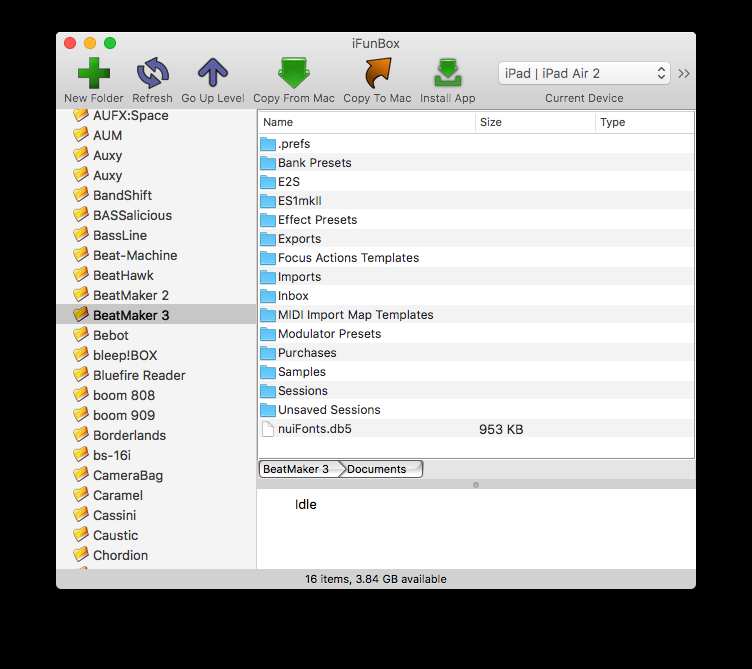
Task: Click the Effect Presets folder icon
Action: pos(268,220)
